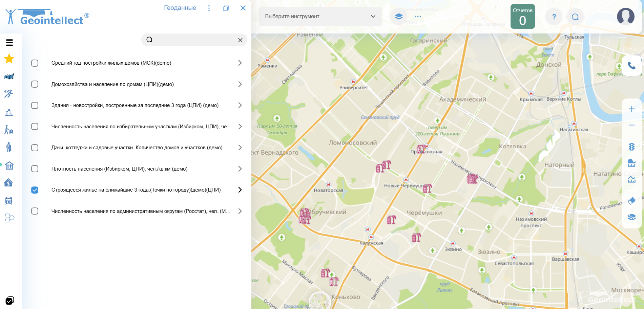Click the Geointellect logo

coord(47,17)
